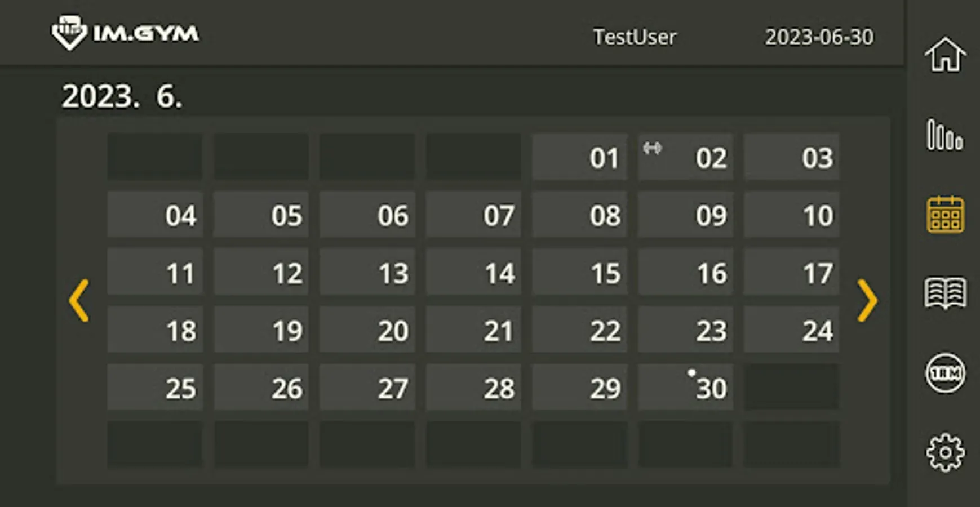Click the TestUser name in header

click(x=635, y=37)
